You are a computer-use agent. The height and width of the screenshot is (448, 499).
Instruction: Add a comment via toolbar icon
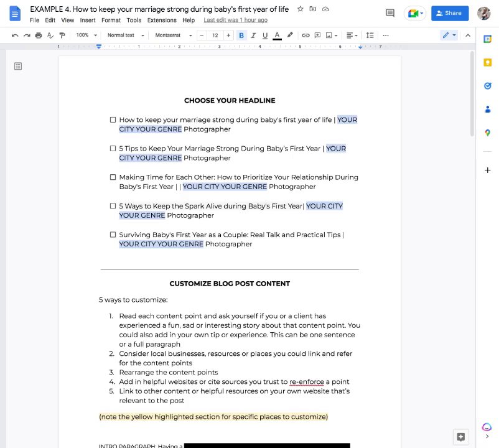point(317,35)
